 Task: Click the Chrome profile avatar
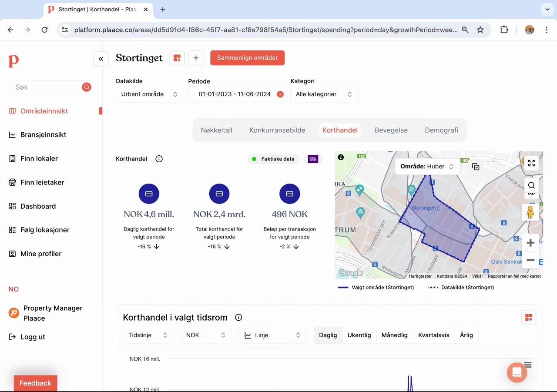pyautogui.click(x=530, y=30)
